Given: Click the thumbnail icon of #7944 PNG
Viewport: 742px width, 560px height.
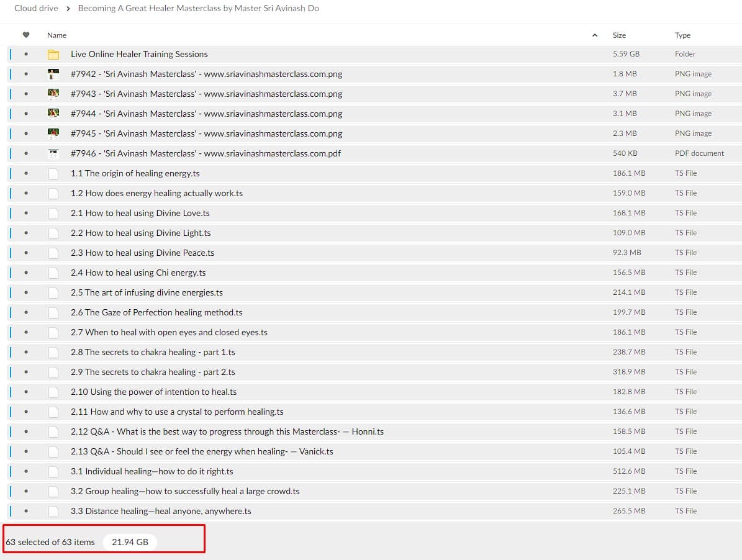Looking at the screenshot, I should point(53,114).
